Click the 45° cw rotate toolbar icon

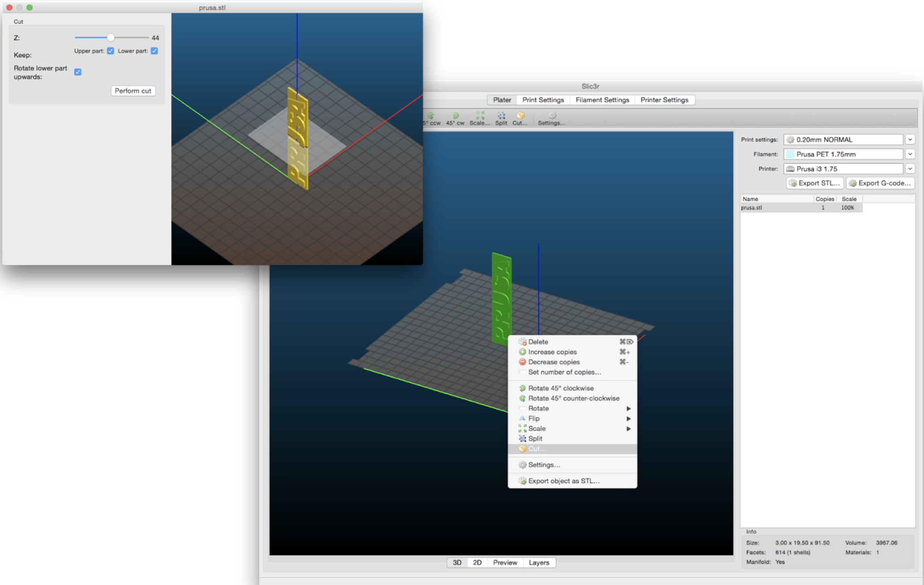[x=455, y=119]
